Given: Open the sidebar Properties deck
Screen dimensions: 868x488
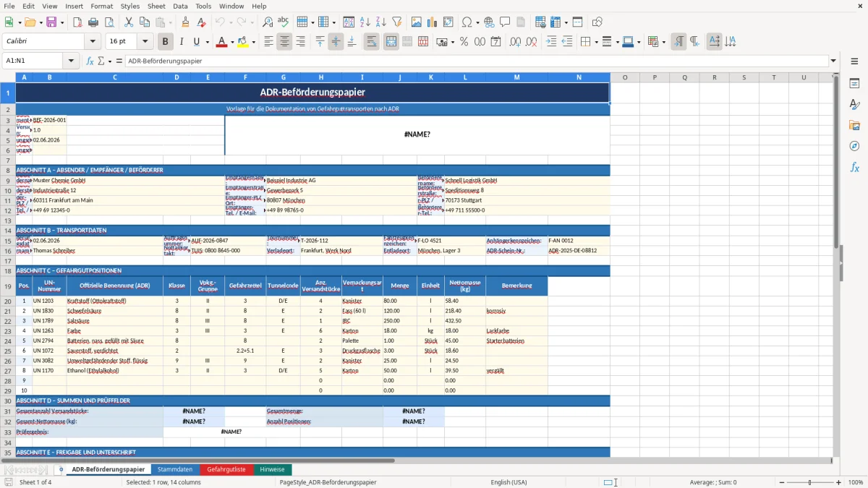Looking at the screenshot, I should tap(854, 84).
